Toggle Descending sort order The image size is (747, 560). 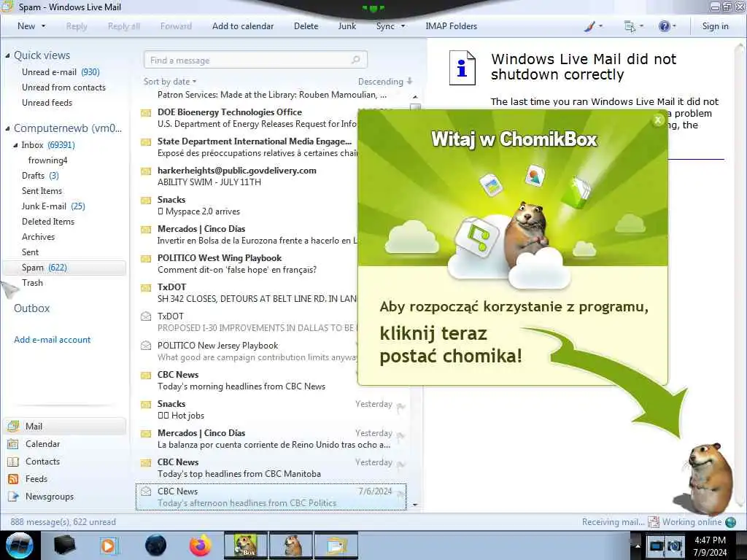385,82
